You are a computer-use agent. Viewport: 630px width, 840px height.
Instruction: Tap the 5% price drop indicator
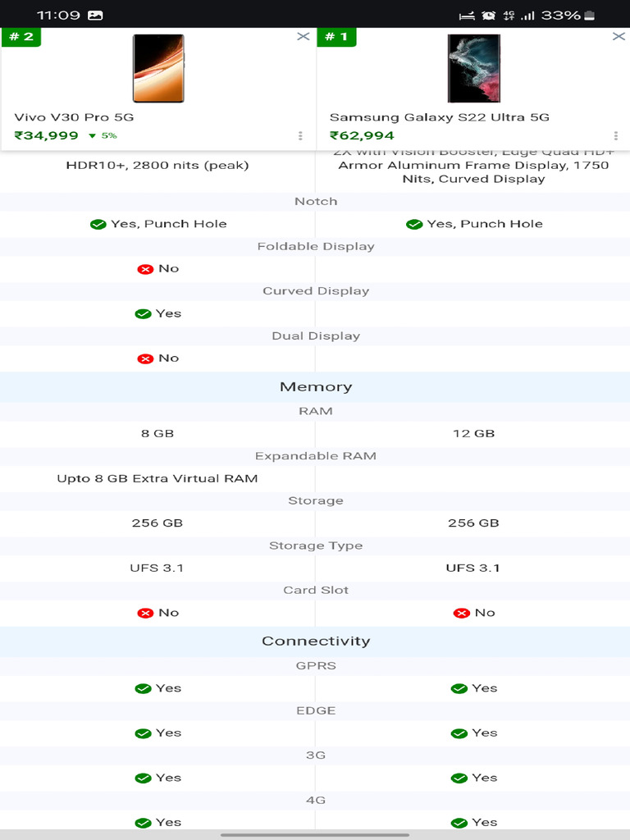pyautogui.click(x=103, y=136)
